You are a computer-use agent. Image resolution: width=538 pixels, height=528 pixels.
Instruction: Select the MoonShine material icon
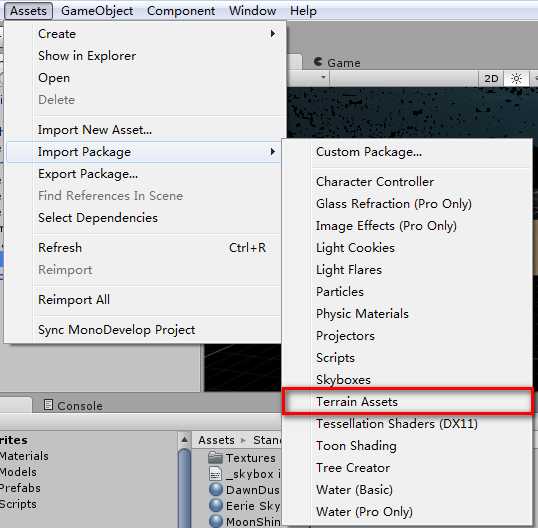[216, 521]
